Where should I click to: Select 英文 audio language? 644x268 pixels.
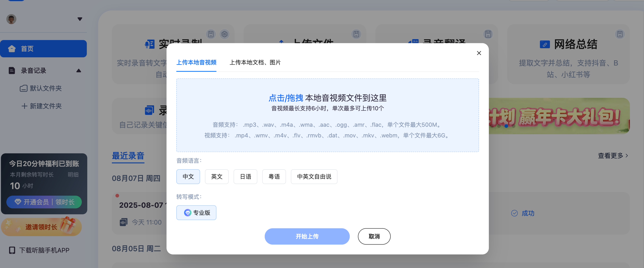(217, 177)
